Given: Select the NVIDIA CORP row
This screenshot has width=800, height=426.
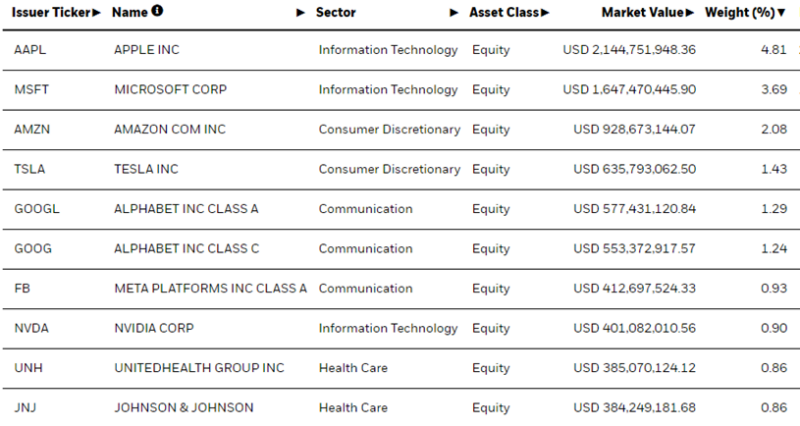Looking at the screenshot, I should tap(400, 329).
